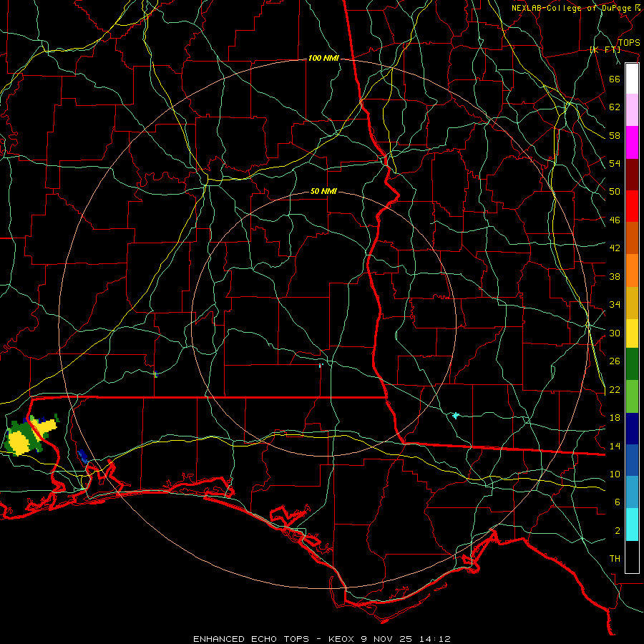644x644 pixels.
Task: Click legend value 2
Action: (x=617, y=531)
